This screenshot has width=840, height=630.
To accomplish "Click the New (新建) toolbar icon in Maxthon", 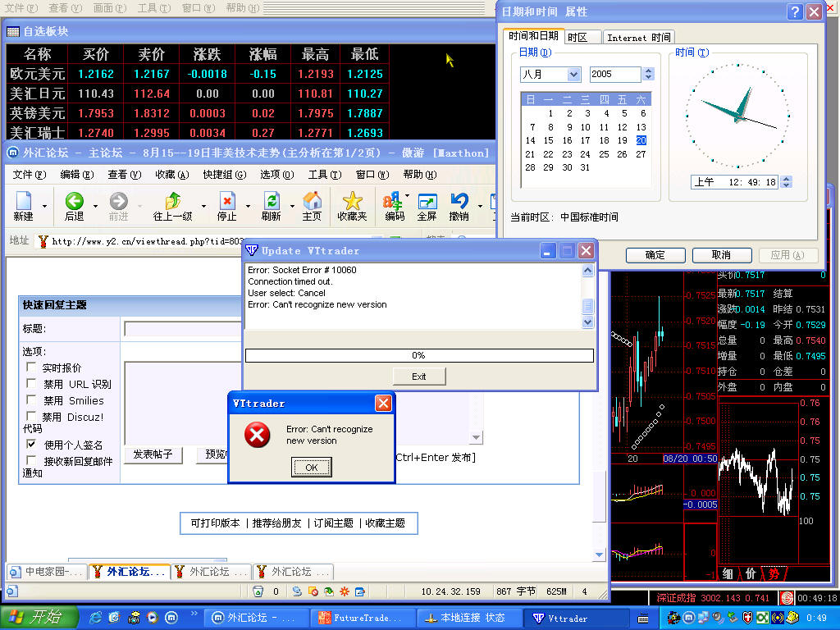I will pos(24,201).
